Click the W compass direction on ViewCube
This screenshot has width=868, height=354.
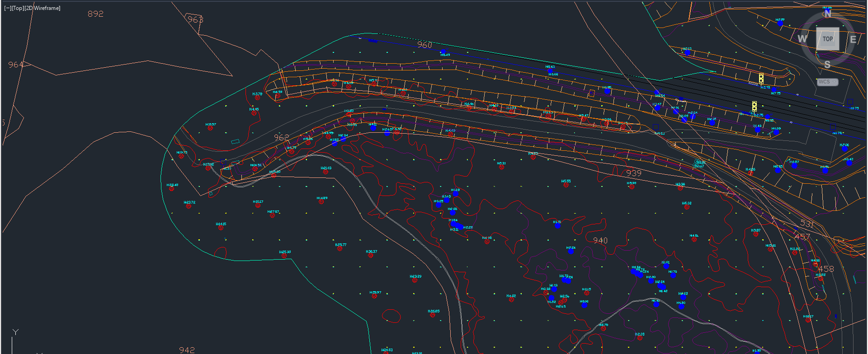click(802, 39)
